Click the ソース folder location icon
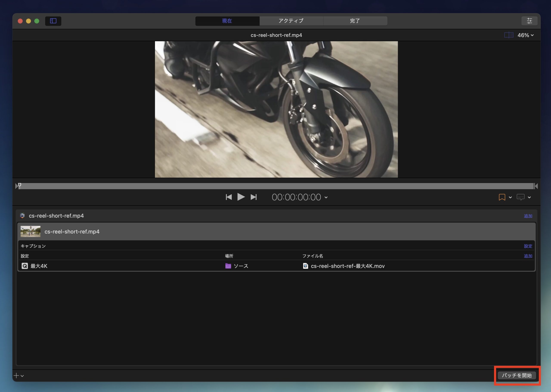The width and height of the screenshot is (551, 392). 228,266
